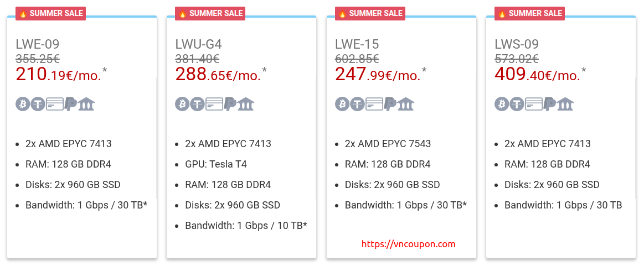Open the vncoupon.com link
The image size is (644, 266).
click(x=409, y=244)
